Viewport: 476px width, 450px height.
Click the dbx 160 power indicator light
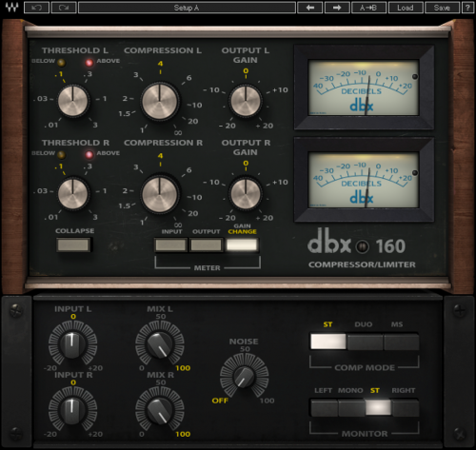[x=363, y=246]
